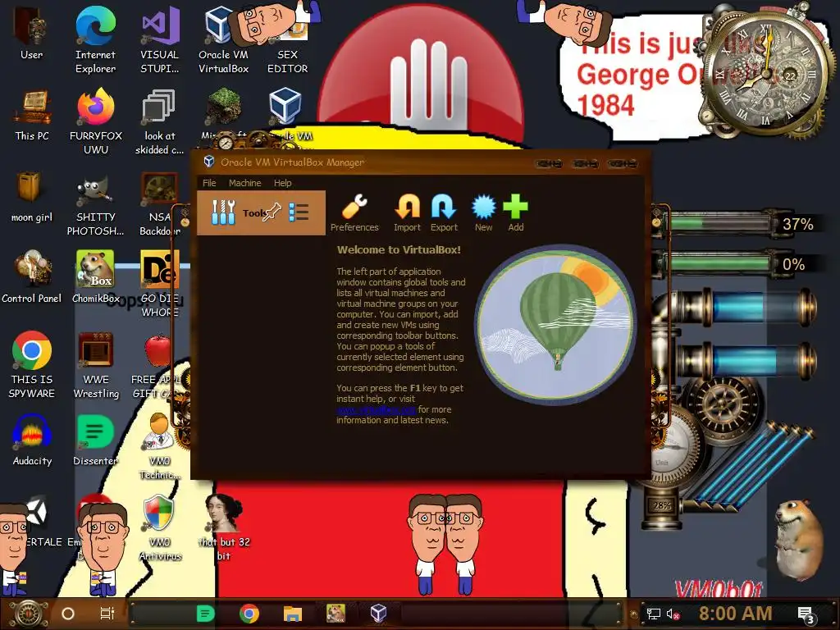Select the Chrome 'THIS IS SPYWARE' shortcut
840x630 pixels.
point(32,364)
